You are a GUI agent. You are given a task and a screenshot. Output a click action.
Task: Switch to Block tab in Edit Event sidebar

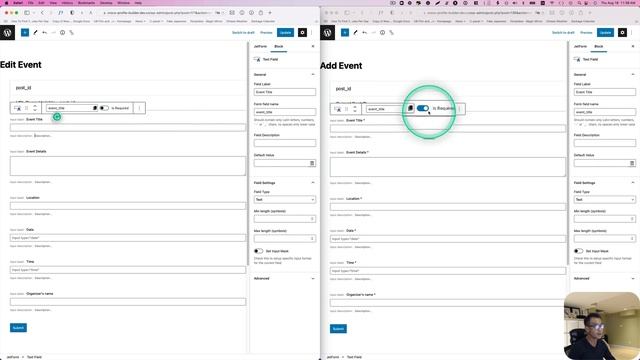point(279,47)
